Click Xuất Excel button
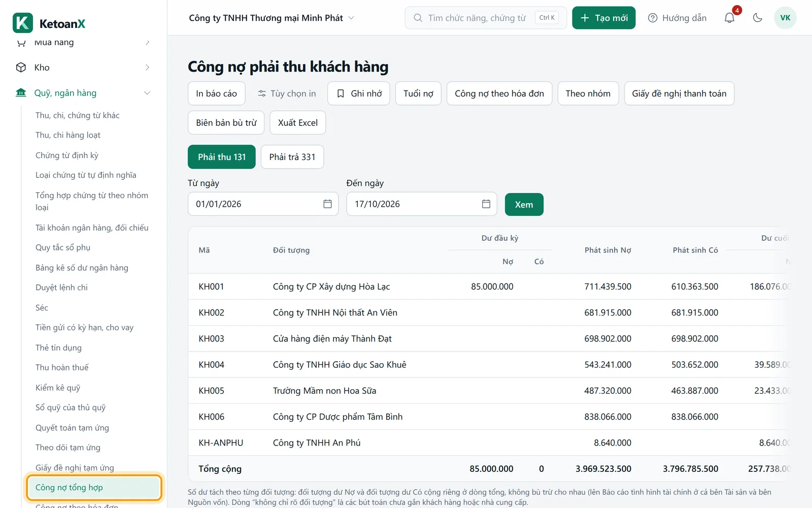This screenshot has height=508, width=812. coord(298,122)
